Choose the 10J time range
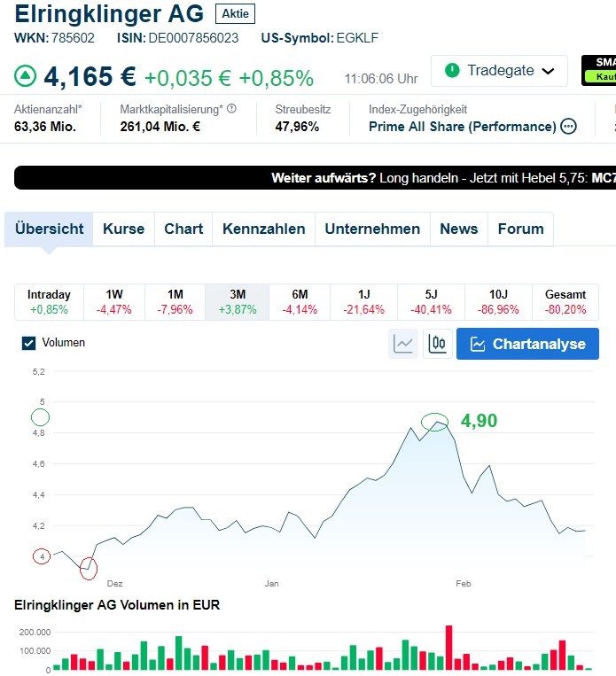The image size is (616, 676). click(x=498, y=301)
